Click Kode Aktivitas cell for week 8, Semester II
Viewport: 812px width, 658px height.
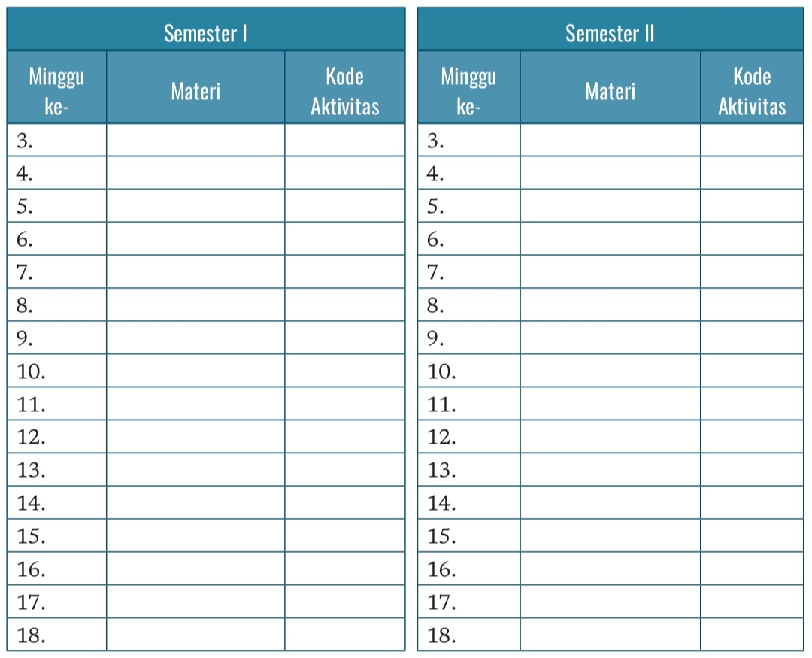752,305
